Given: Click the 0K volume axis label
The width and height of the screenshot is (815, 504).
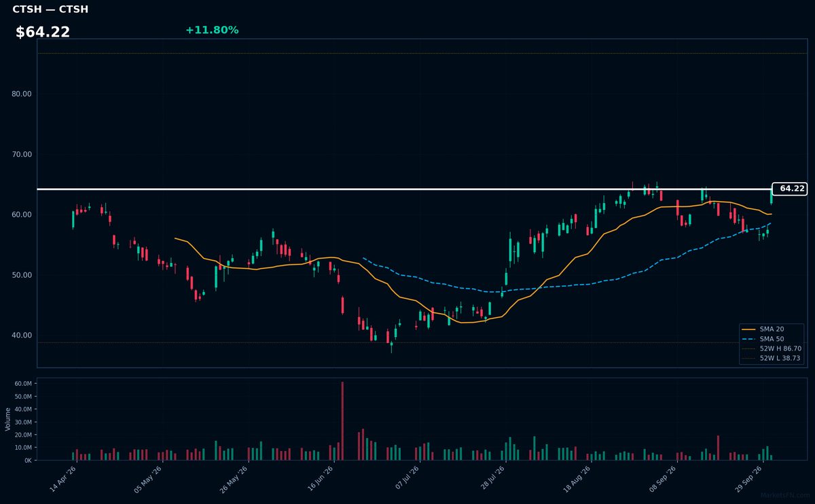Looking at the screenshot, I should 28,461.
